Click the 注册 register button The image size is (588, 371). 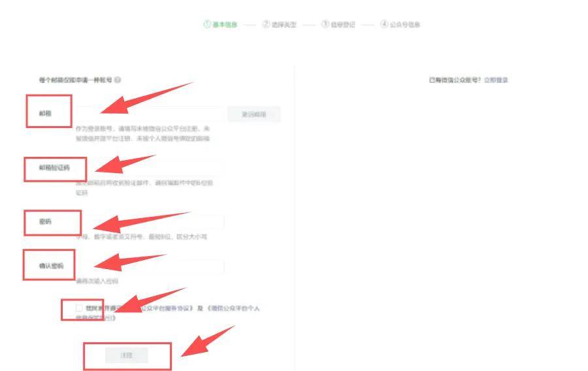127,355
